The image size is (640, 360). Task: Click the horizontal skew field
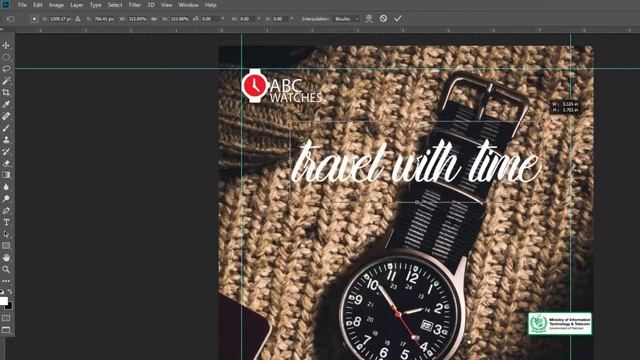pyautogui.click(x=247, y=19)
